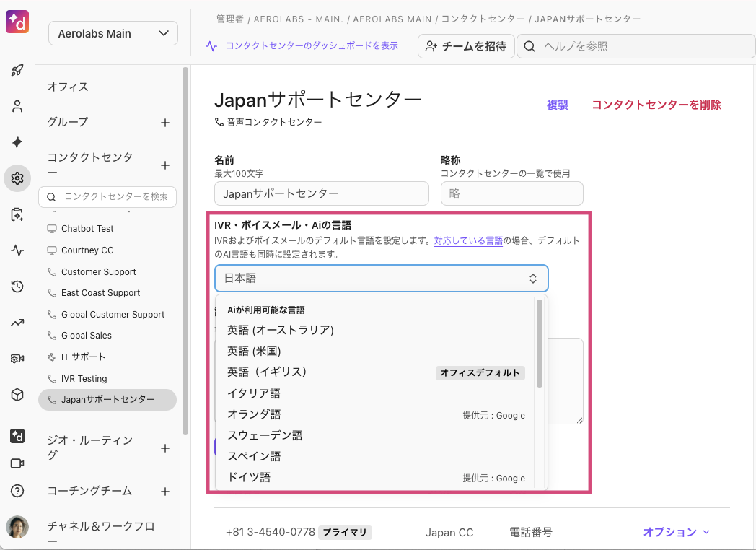Click the Ai sparkle sidebar icon
Image resolution: width=756 pixels, height=550 pixels.
(17, 142)
